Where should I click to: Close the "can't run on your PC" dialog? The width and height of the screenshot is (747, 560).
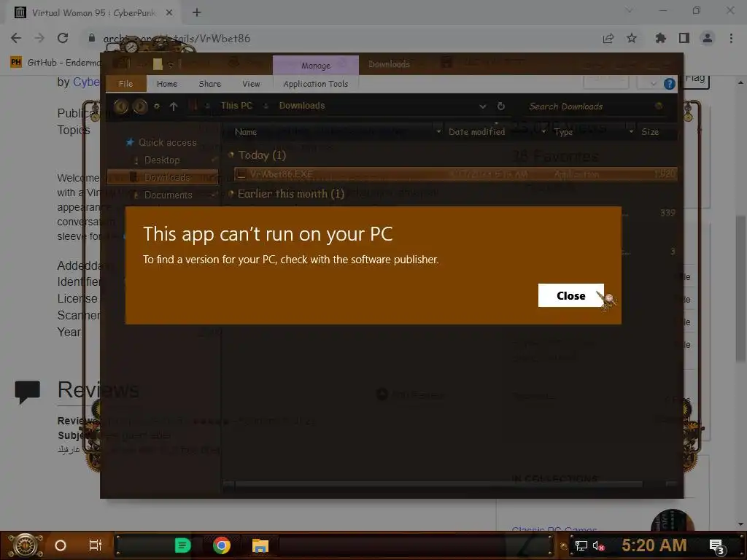click(x=570, y=296)
